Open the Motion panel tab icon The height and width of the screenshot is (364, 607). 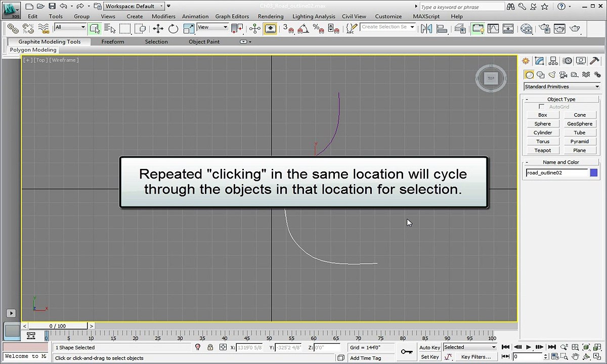[567, 61]
